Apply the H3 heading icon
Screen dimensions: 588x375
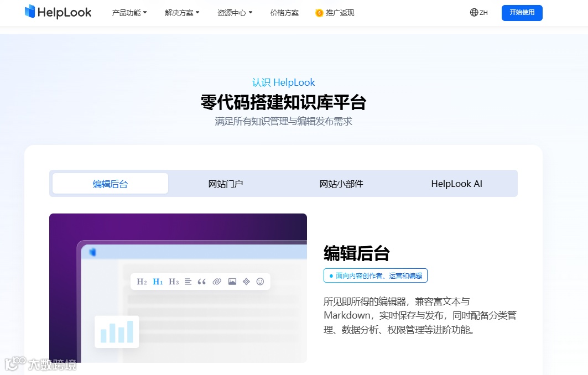[x=174, y=282]
